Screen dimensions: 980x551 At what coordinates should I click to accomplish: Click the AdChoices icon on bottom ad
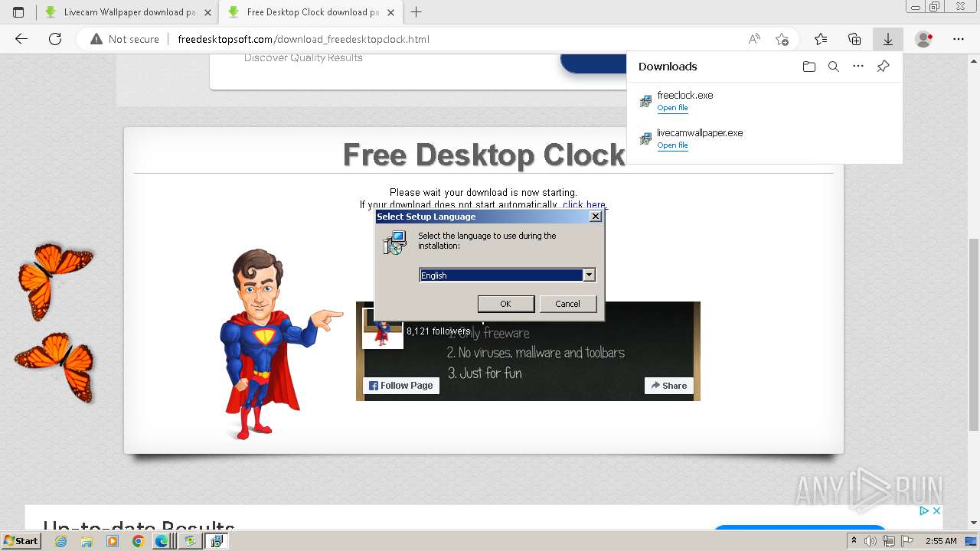924,510
